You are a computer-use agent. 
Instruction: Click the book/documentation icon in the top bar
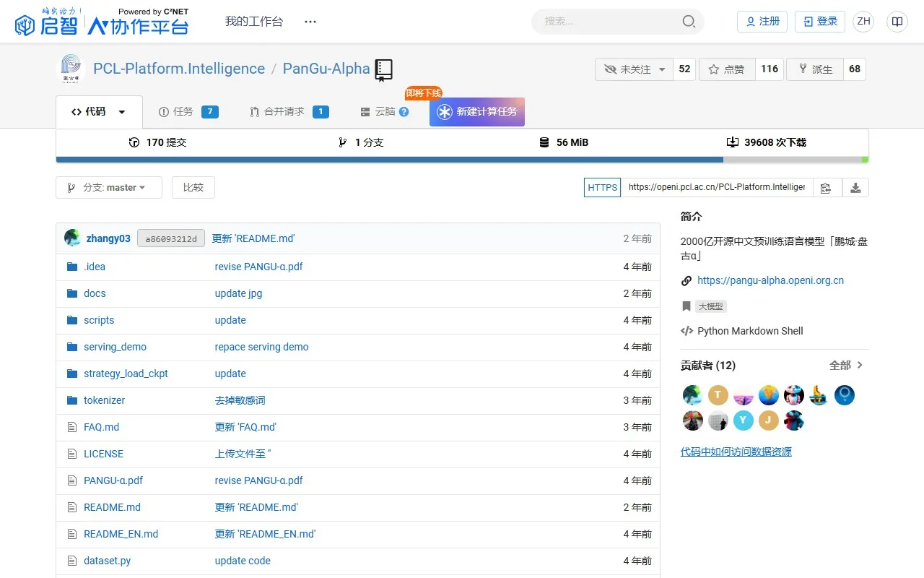897,22
